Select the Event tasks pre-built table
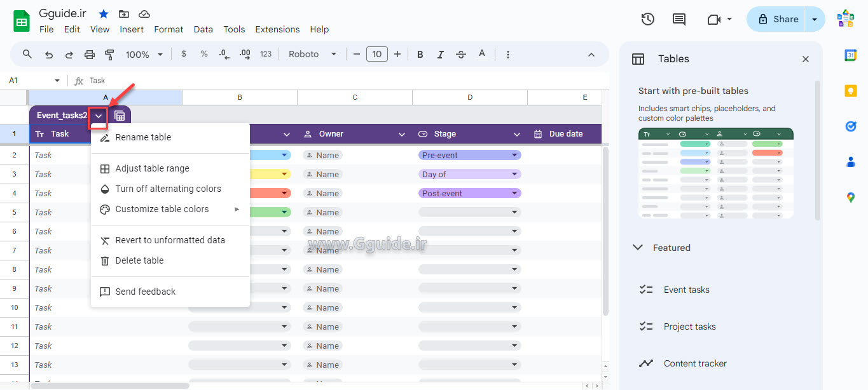This screenshot has width=868, height=390. (x=686, y=289)
